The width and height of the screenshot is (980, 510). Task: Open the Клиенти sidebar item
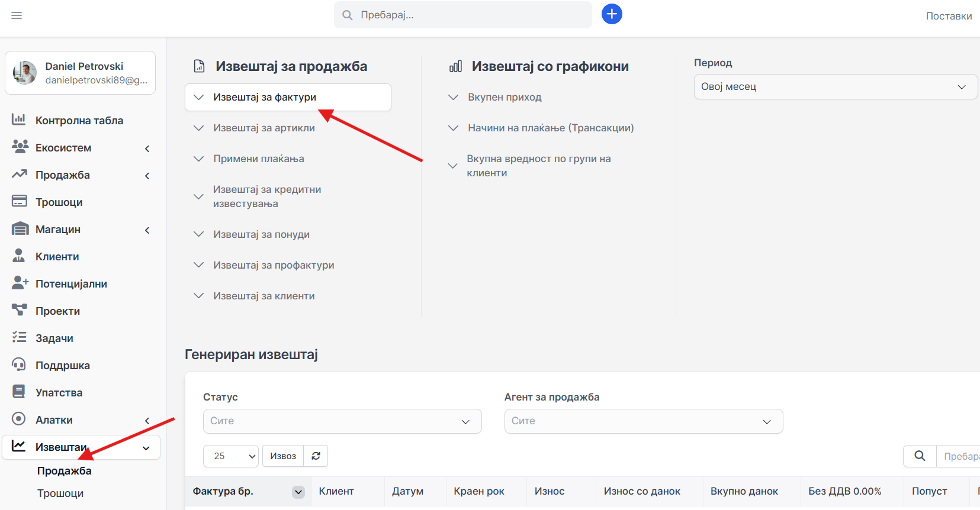coord(57,257)
